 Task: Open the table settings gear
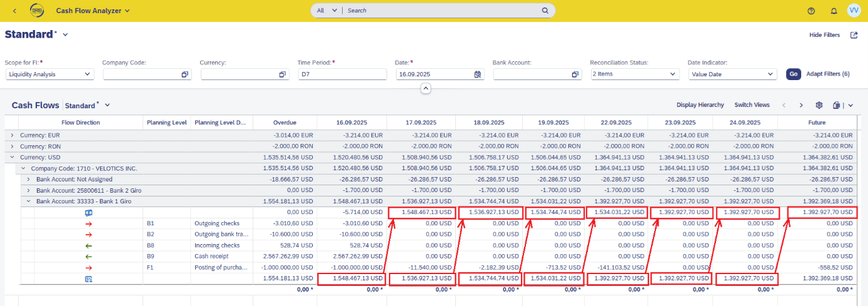tap(819, 105)
